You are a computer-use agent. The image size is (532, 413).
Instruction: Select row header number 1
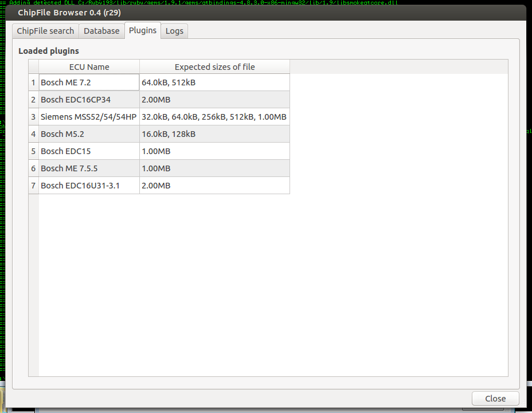[34, 82]
